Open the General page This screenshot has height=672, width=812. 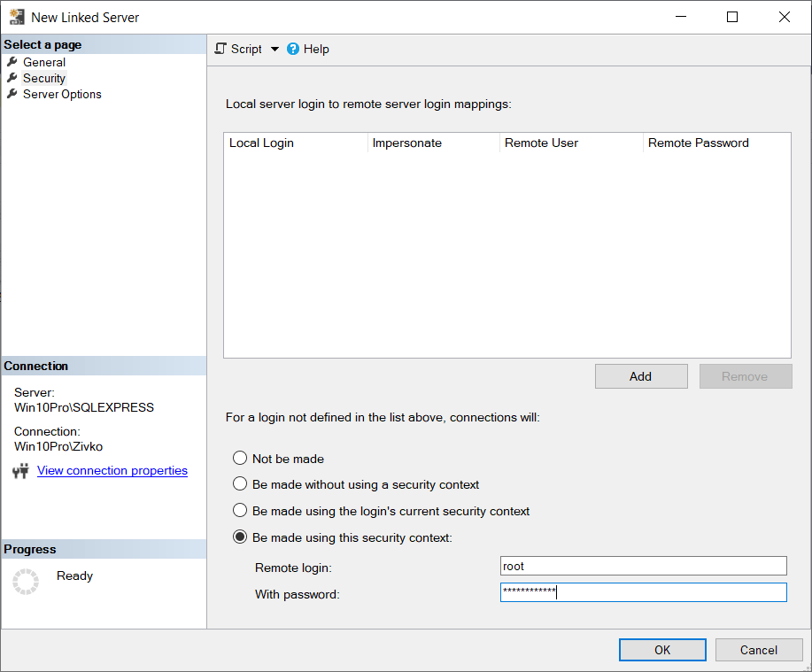click(x=43, y=62)
